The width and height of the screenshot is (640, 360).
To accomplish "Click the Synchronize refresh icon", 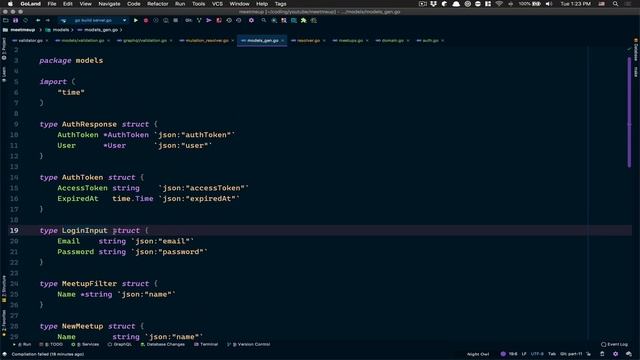I will (x=25, y=20).
